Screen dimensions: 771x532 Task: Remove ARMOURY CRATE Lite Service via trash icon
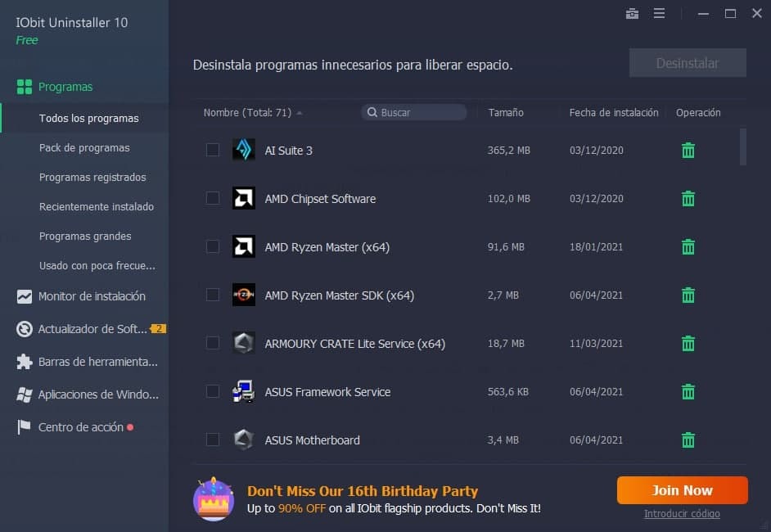(688, 343)
